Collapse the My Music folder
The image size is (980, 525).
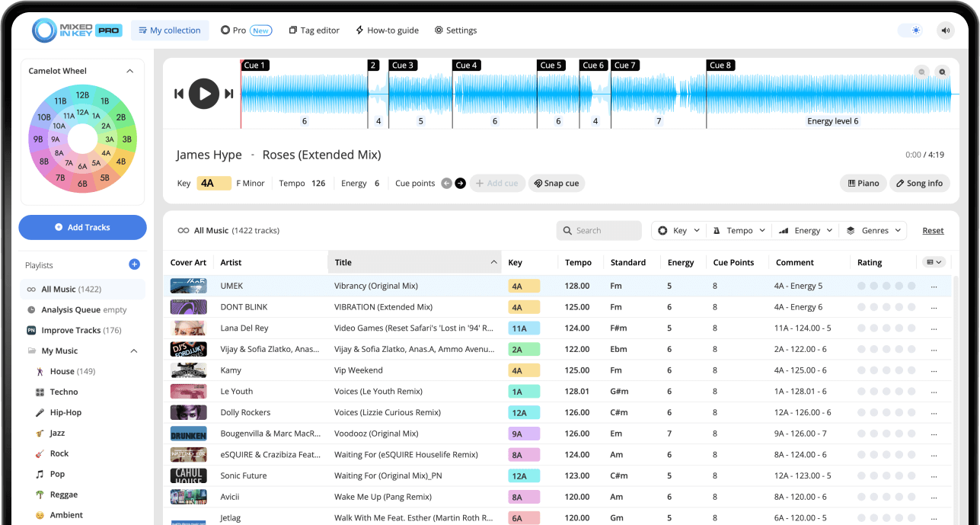coord(134,351)
